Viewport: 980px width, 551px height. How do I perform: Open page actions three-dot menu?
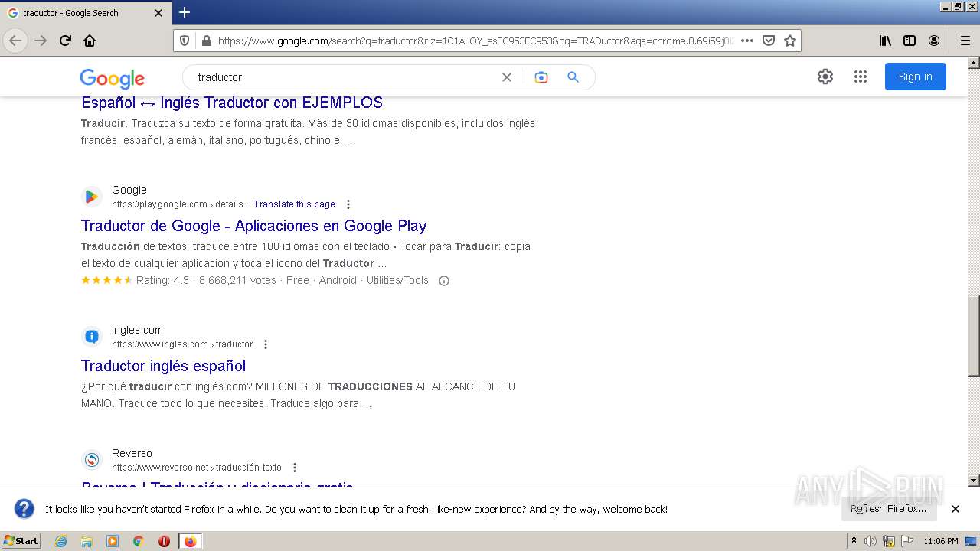tap(747, 41)
